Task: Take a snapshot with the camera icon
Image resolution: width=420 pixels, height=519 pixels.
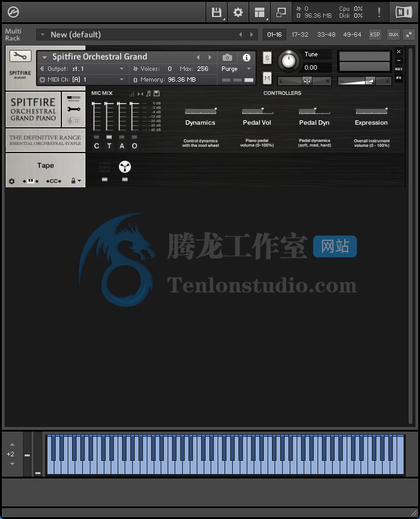Action: pos(227,58)
